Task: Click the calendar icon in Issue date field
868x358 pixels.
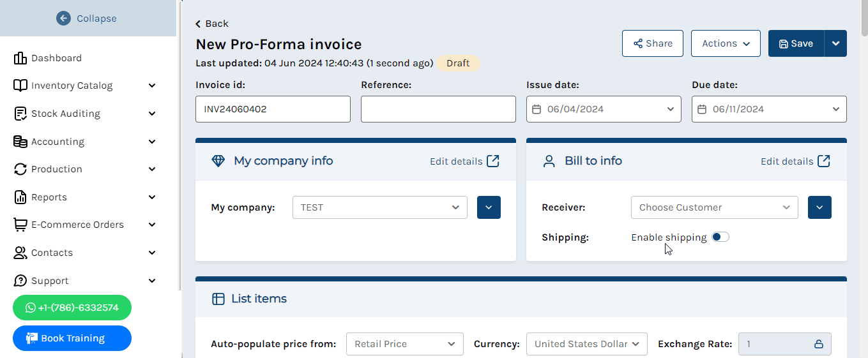Action: (x=537, y=109)
